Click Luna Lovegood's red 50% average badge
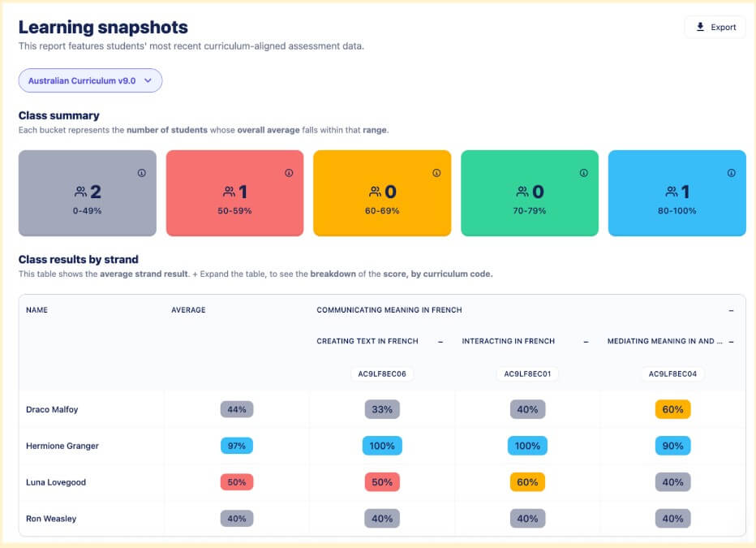This screenshot has width=756, height=548. coord(237,482)
